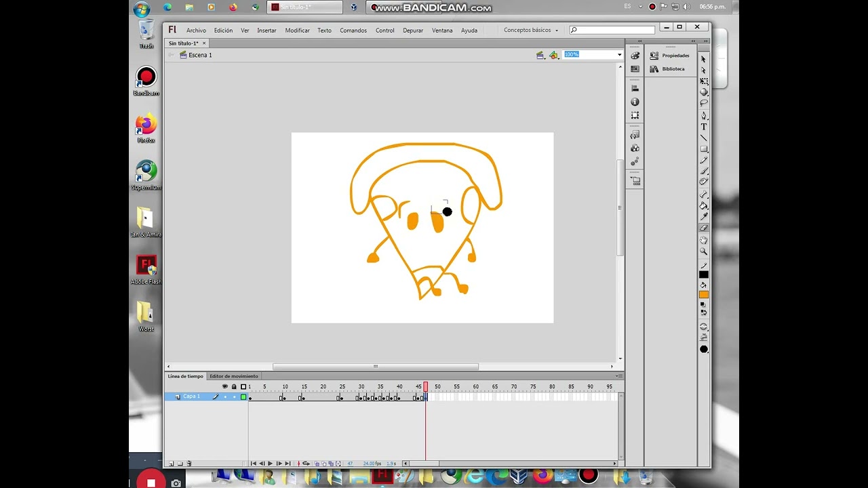Open the Transform panel icon

635,115
